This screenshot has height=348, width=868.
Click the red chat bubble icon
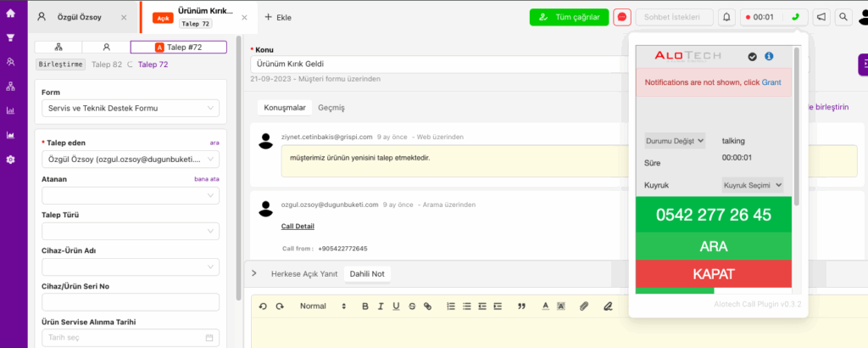tap(622, 17)
